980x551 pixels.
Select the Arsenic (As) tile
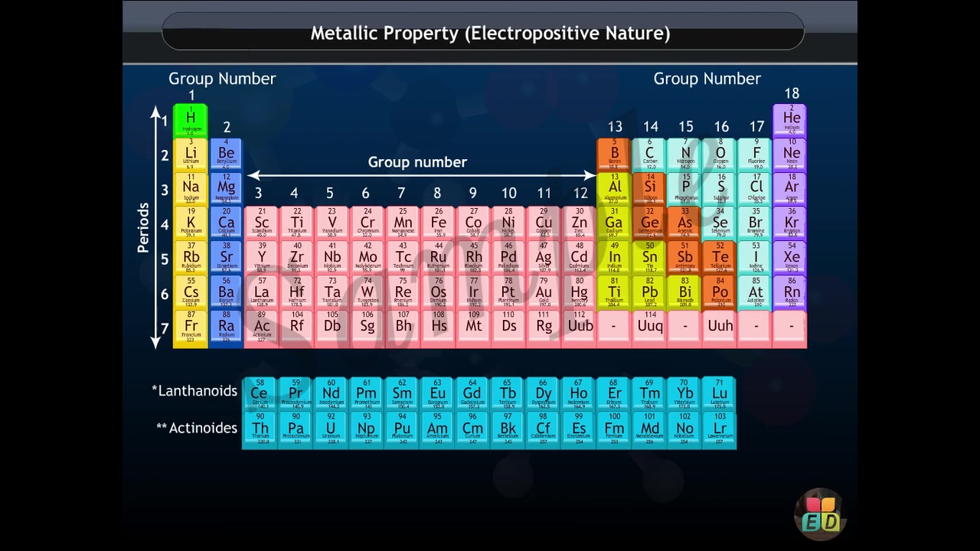pos(684,223)
